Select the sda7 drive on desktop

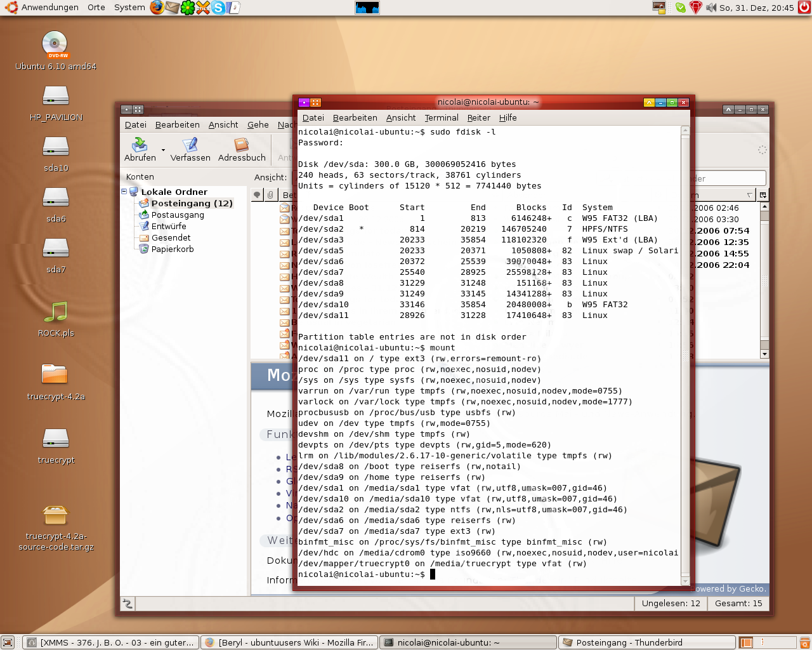click(x=56, y=255)
